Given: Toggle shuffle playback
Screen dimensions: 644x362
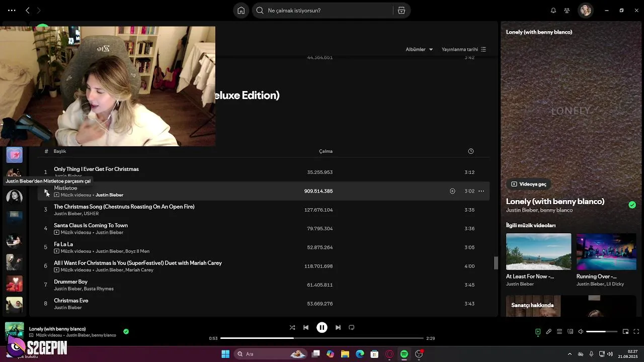Looking at the screenshot, I should [x=292, y=327].
